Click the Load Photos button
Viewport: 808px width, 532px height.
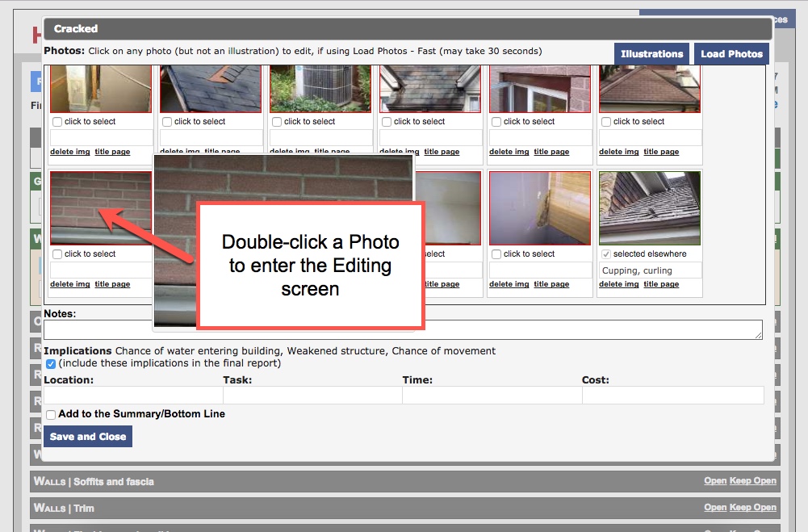pyautogui.click(x=731, y=54)
